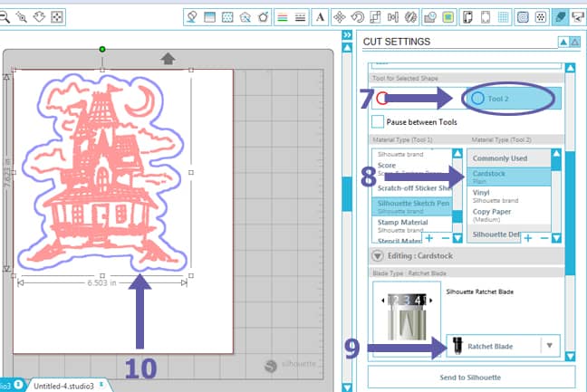Open the Line Style panel

(300, 17)
